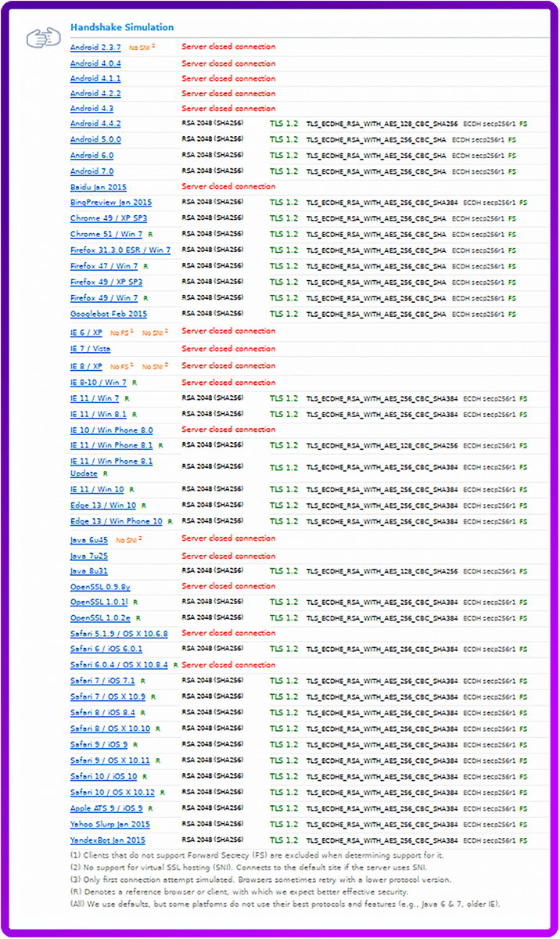Click the IE 6 / XP link
Image resolution: width=560 pixels, height=939 pixels.
pos(86,333)
